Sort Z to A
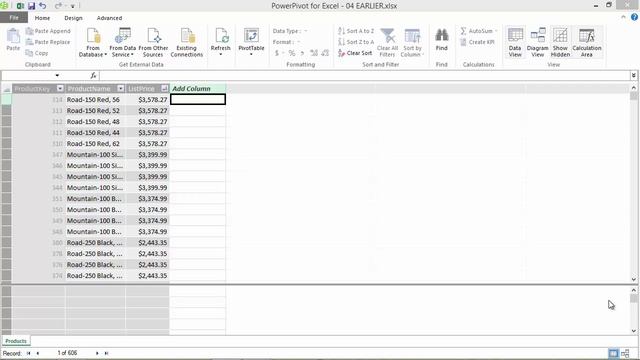640x360 pixels. pos(356,42)
